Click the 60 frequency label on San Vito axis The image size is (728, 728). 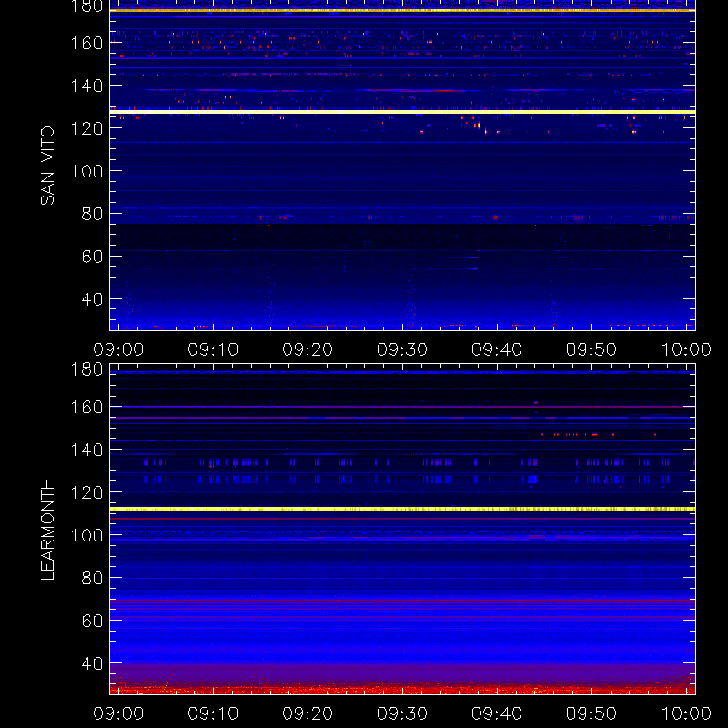click(93, 257)
